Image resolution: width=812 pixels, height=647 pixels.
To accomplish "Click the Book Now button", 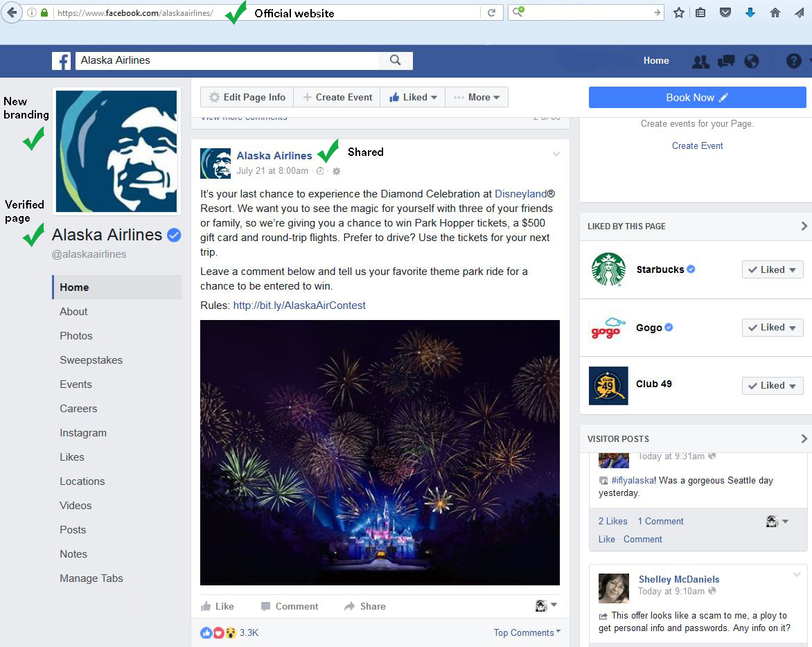I will click(x=696, y=97).
